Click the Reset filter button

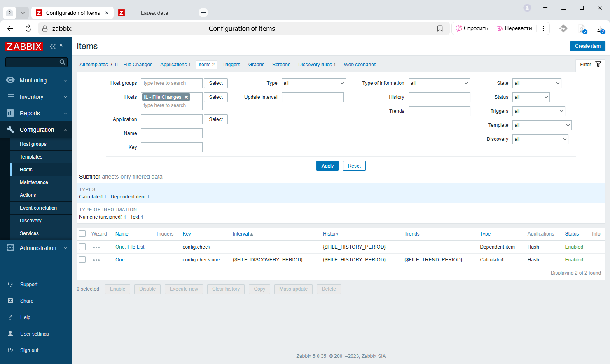tap(354, 166)
